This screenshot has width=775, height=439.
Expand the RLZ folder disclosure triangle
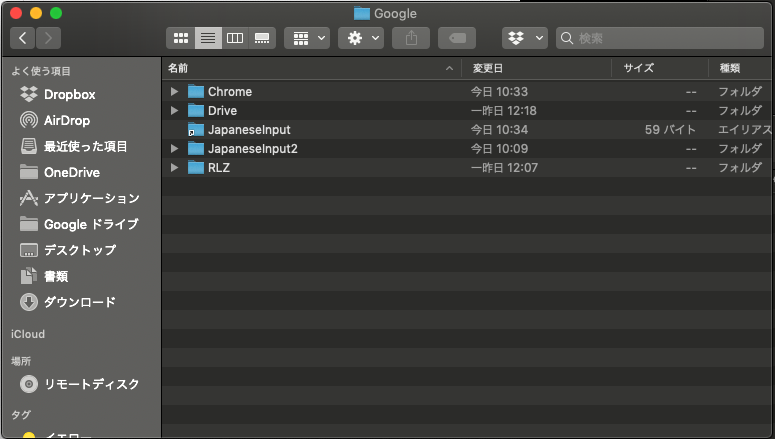tap(174, 168)
